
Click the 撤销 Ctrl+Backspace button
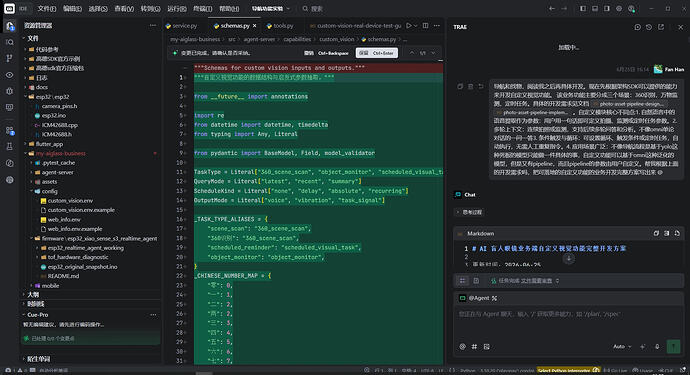click(x=327, y=53)
